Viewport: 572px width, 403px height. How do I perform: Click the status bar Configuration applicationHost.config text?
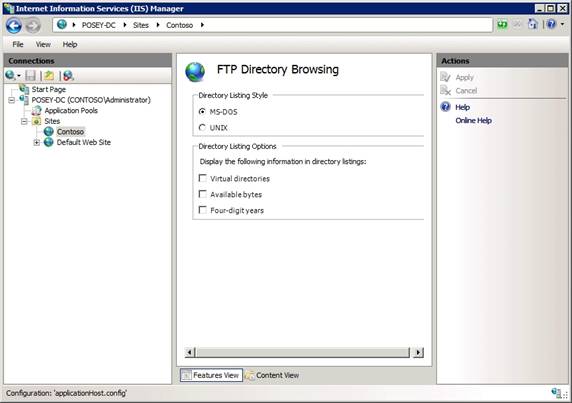(66, 393)
